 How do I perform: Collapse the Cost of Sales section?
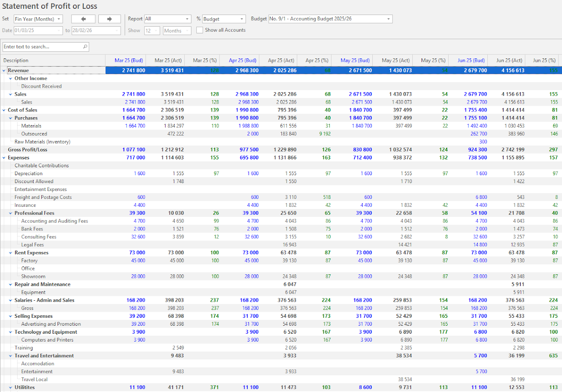pyautogui.click(x=4, y=110)
